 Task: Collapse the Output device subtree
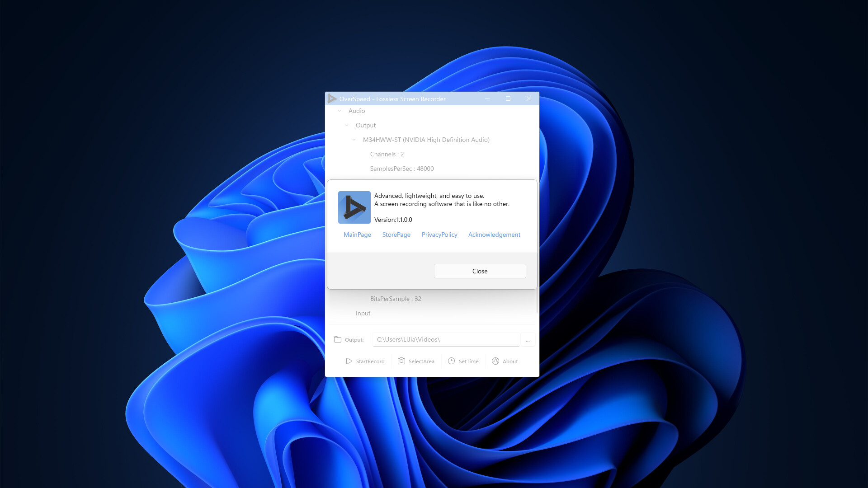point(347,125)
